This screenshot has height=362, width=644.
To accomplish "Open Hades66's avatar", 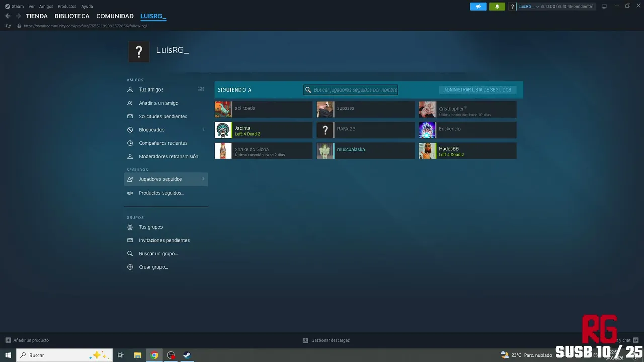I will (427, 151).
